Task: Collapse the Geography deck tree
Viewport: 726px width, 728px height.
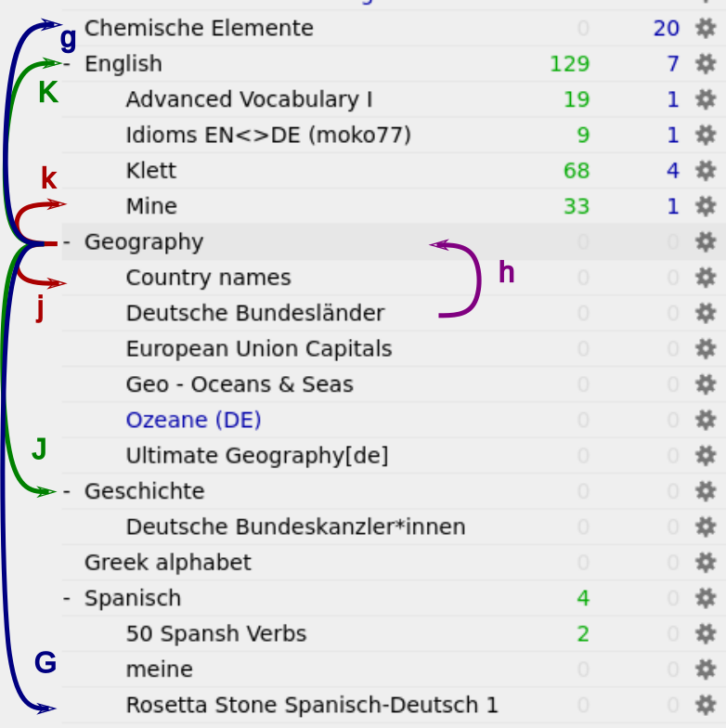Action: click(67, 242)
